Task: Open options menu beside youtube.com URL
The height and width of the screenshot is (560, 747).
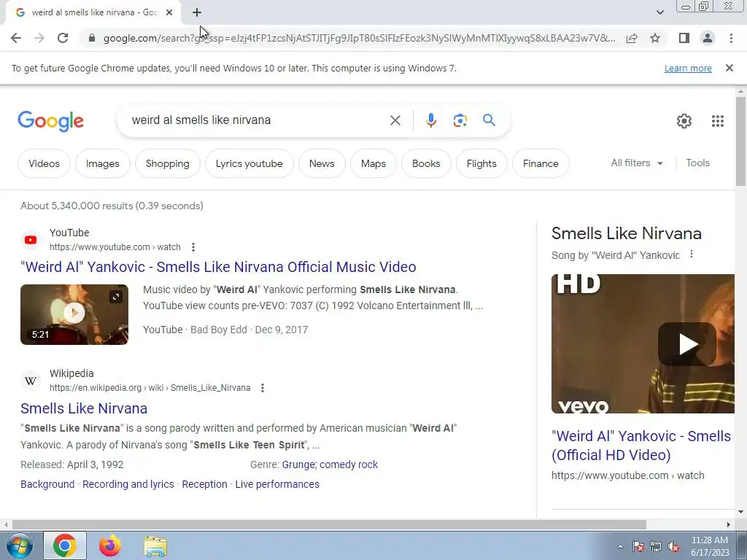Action: pyautogui.click(x=193, y=247)
